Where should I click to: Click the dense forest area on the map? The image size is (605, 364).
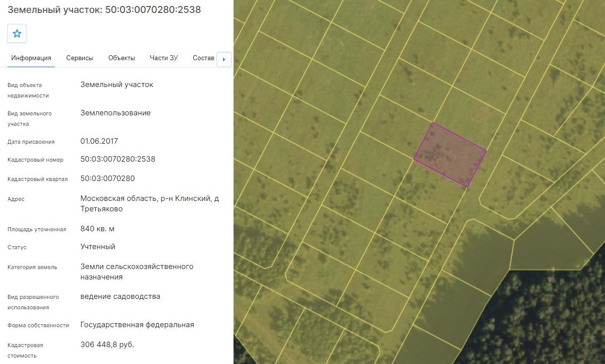(x=548, y=318)
